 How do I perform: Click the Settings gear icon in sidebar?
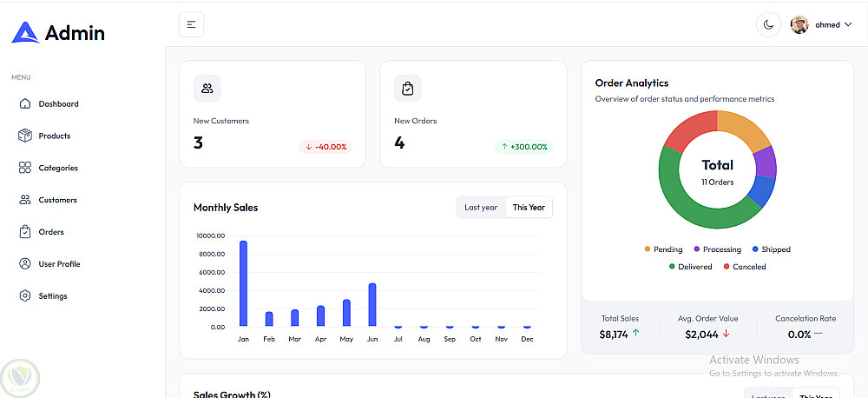point(25,296)
